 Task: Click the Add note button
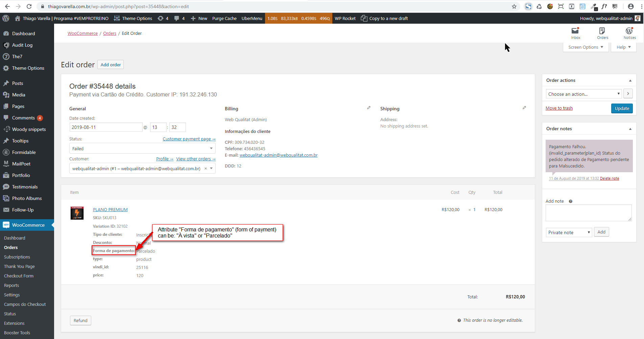point(601,232)
